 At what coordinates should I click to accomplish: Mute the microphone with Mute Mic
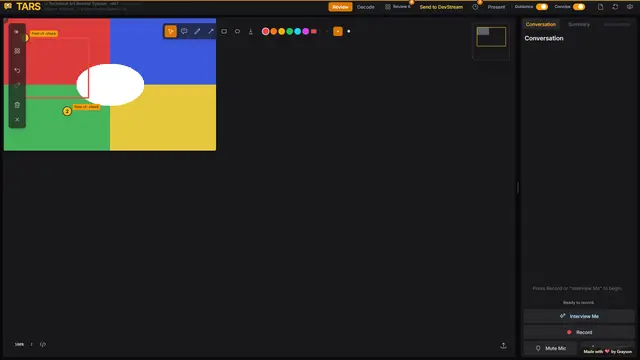tap(551, 348)
